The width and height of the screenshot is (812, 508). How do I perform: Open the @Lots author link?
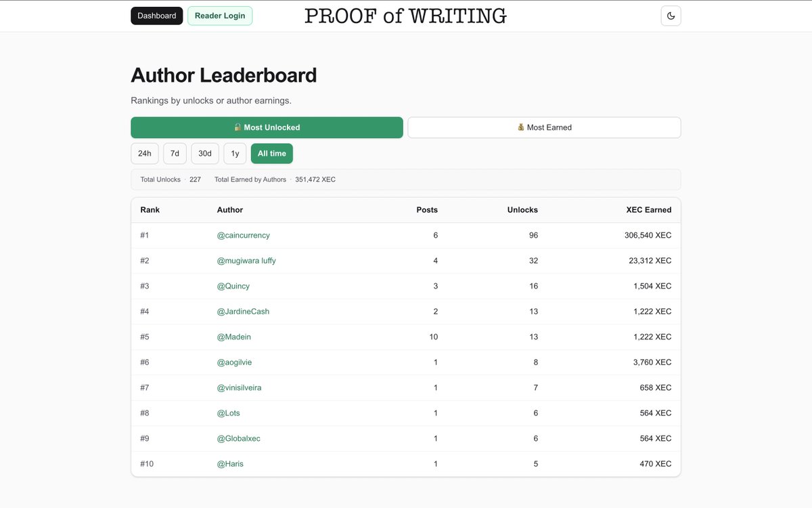coord(229,413)
